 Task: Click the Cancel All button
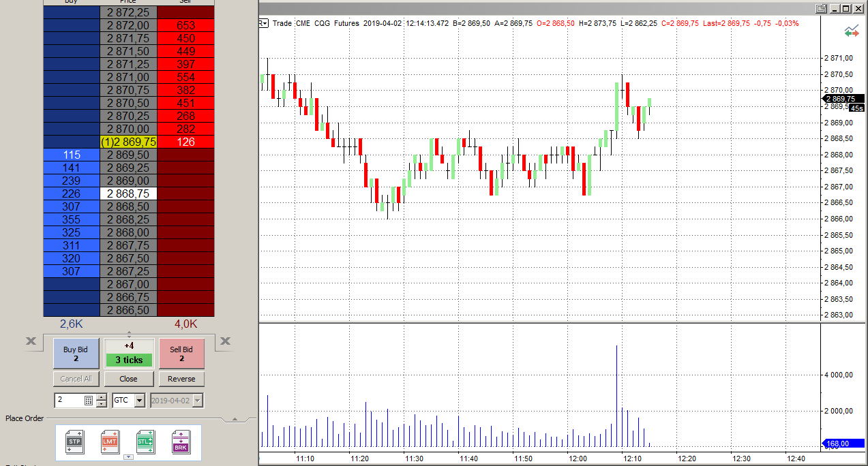[76, 379]
